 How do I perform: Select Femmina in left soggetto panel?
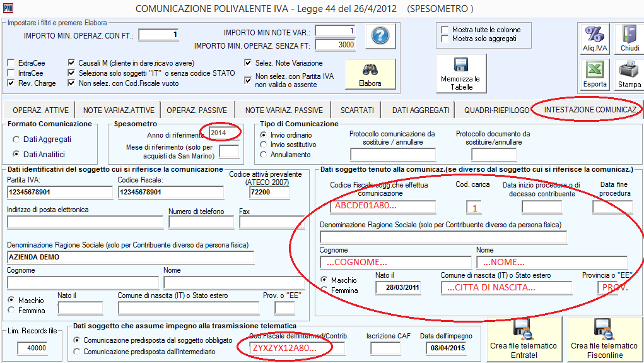point(11,311)
